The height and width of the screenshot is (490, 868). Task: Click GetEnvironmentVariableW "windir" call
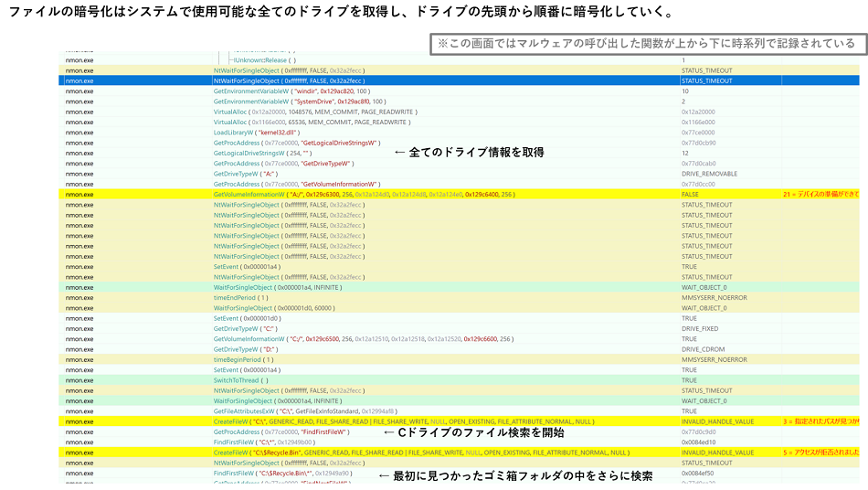(291, 91)
